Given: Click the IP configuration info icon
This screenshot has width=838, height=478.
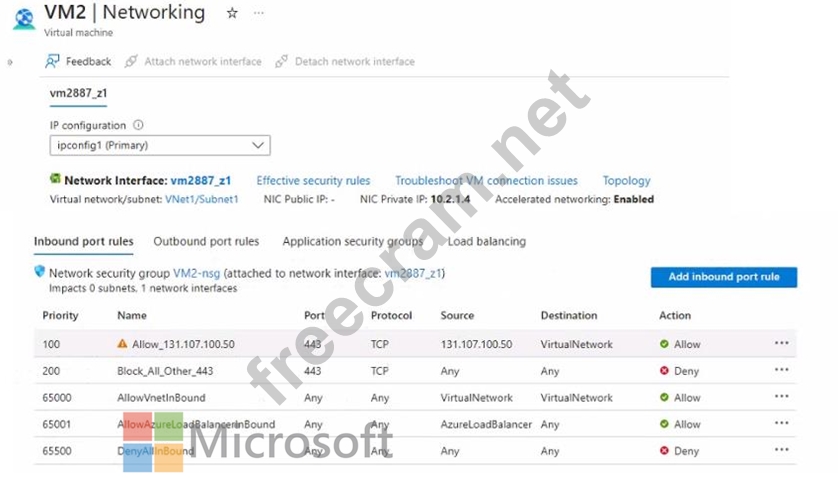Looking at the screenshot, I should 138,125.
